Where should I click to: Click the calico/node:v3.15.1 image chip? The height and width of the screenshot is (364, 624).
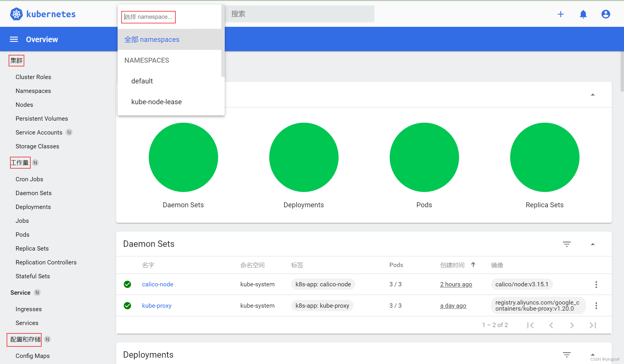click(x=522, y=284)
